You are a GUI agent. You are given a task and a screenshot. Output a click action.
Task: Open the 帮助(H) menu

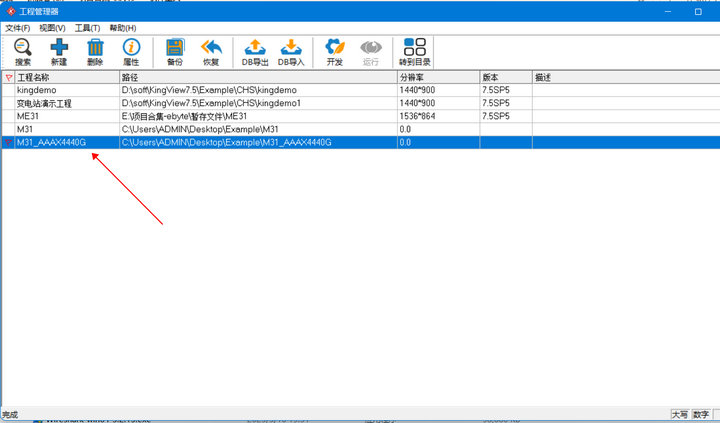point(122,28)
